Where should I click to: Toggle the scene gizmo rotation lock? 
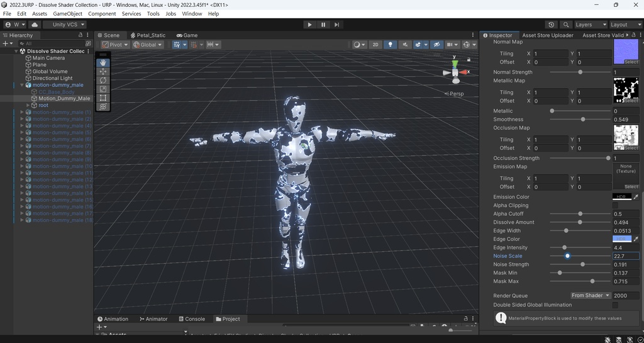pyautogui.click(x=469, y=59)
